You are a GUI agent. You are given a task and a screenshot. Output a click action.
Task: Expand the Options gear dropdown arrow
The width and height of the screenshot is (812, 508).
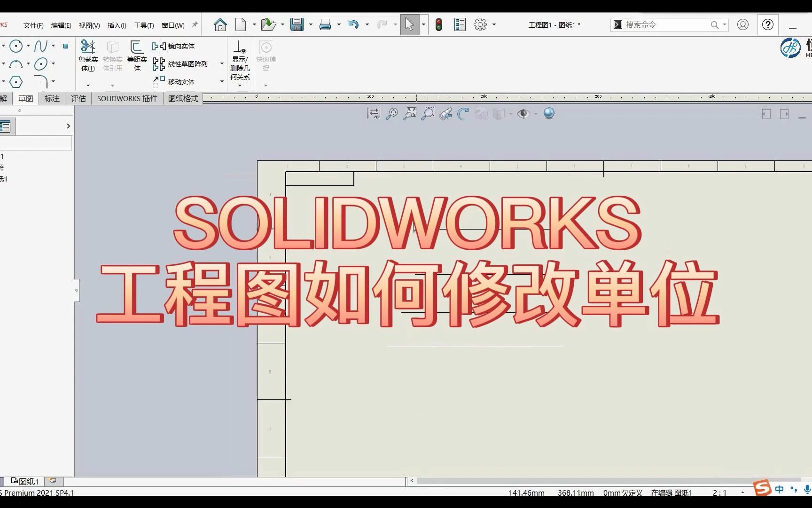[494, 24]
